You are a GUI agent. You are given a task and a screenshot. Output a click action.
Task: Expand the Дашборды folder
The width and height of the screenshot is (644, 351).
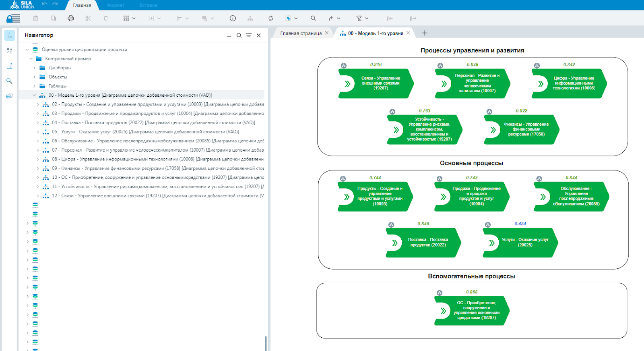click(35, 68)
